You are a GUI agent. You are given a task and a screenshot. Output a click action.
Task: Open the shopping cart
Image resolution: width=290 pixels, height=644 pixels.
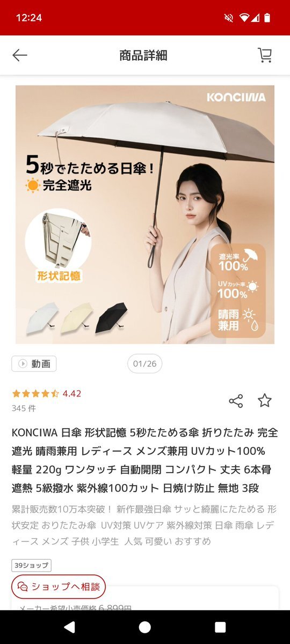point(265,55)
